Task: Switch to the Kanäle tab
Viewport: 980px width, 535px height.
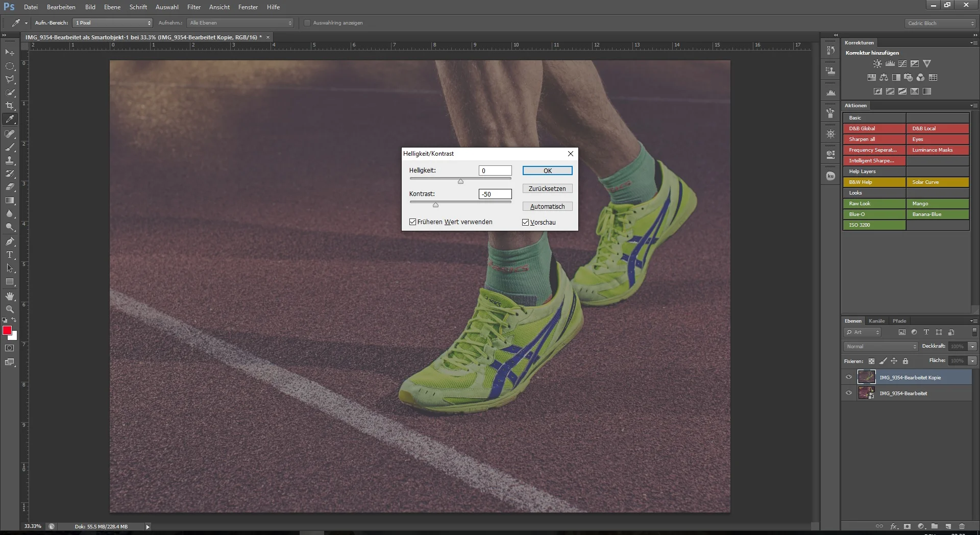Action: (x=876, y=321)
